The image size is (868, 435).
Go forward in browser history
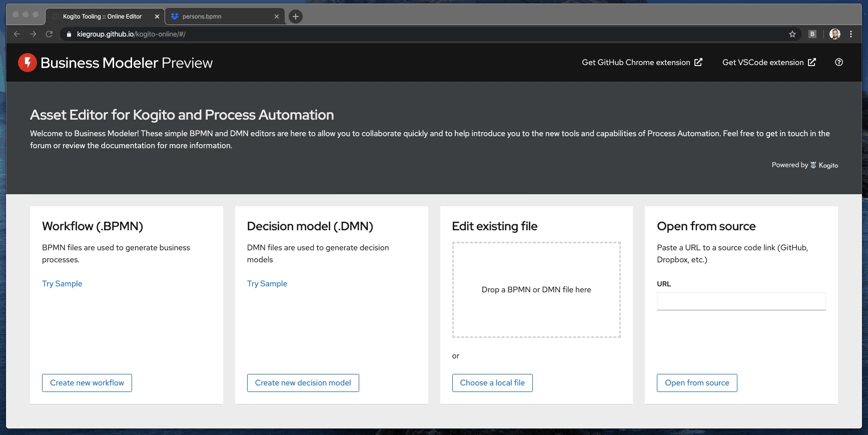[x=33, y=34]
